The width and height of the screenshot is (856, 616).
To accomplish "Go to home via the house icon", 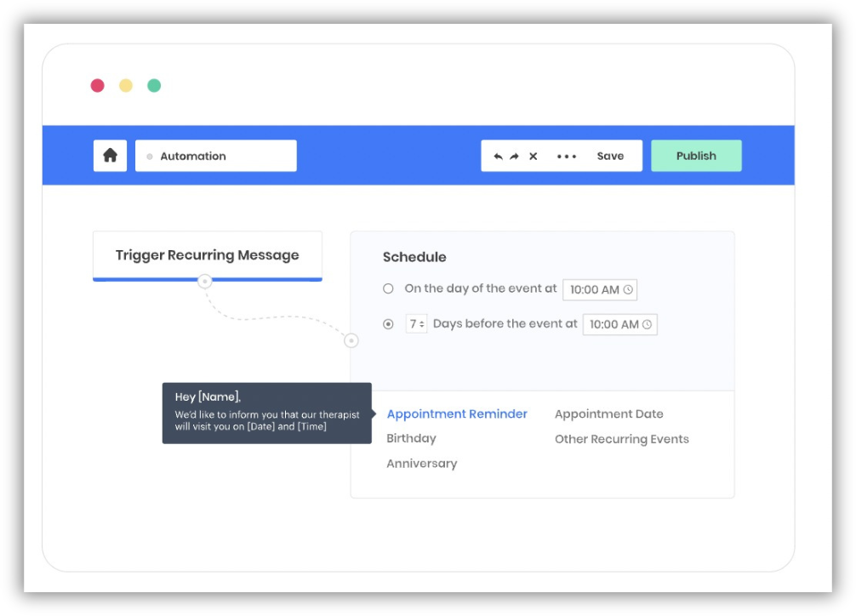I will (x=110, y=156).
